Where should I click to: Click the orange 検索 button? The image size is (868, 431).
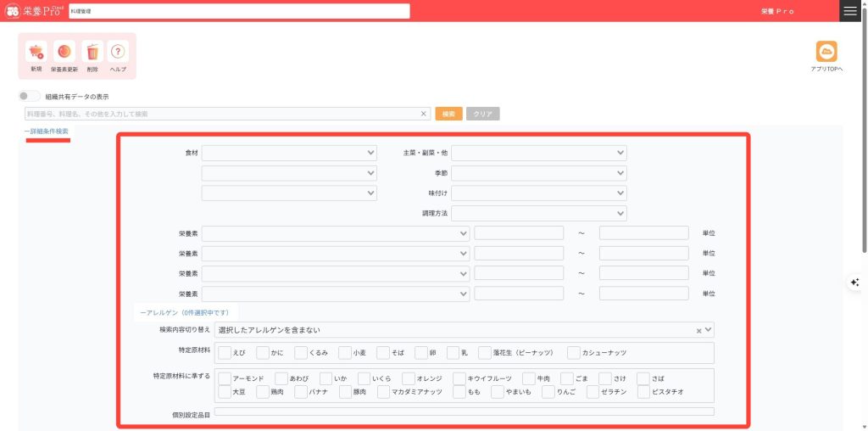[449, 114]
